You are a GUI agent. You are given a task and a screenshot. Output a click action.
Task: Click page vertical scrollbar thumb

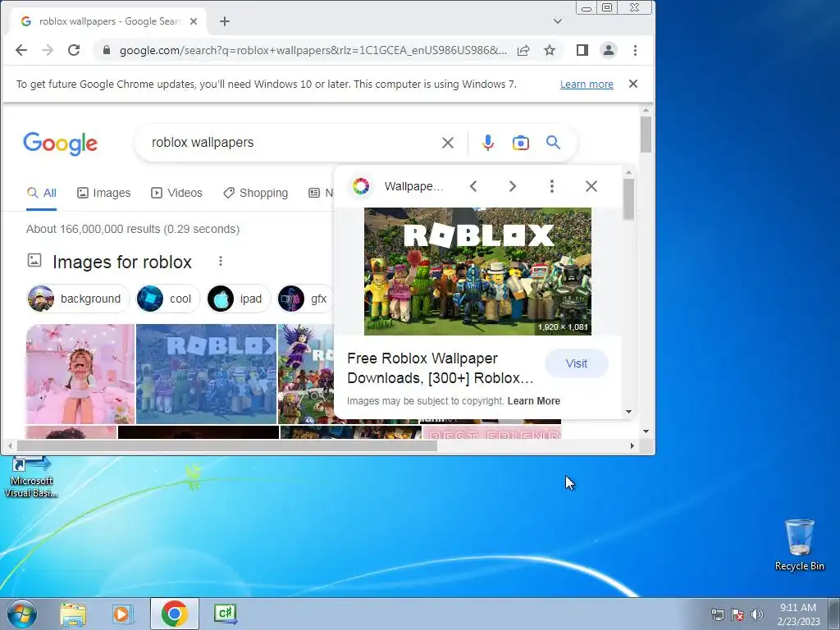tap(646, 134)
